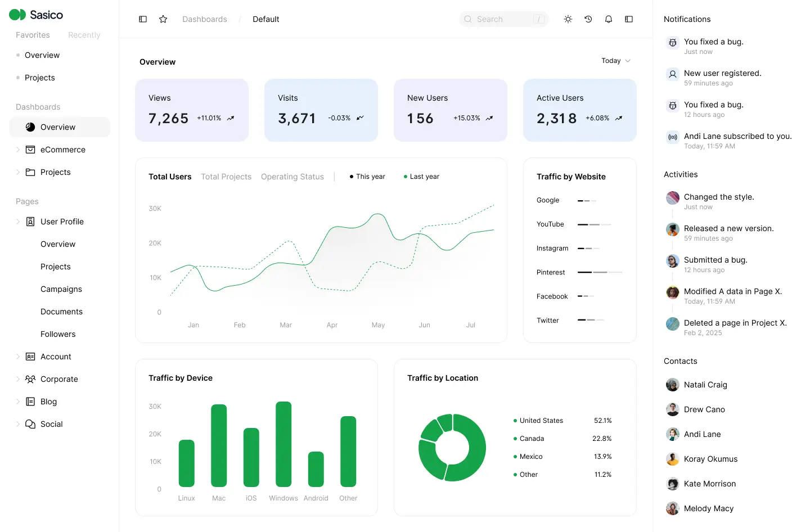Click the Sasico logo
Screen dimensions: 810x532
coord(36,15)
